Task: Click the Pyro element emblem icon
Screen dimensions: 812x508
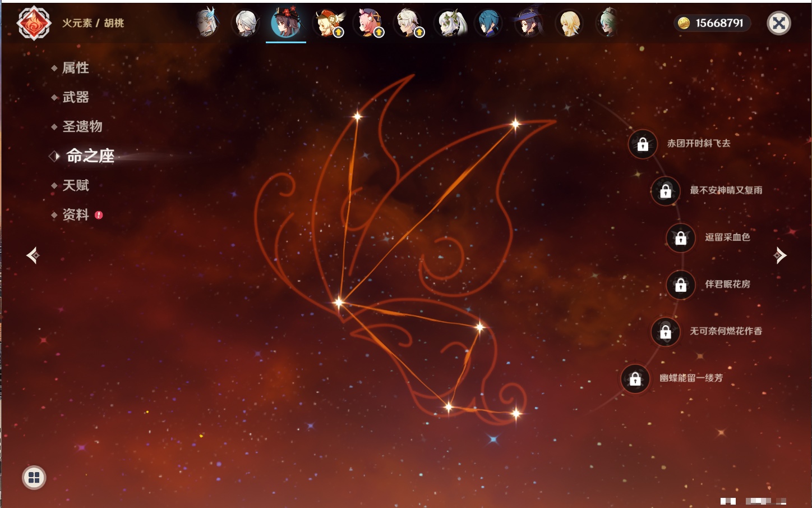Action: pyautogui.click(x=34, y=23)
